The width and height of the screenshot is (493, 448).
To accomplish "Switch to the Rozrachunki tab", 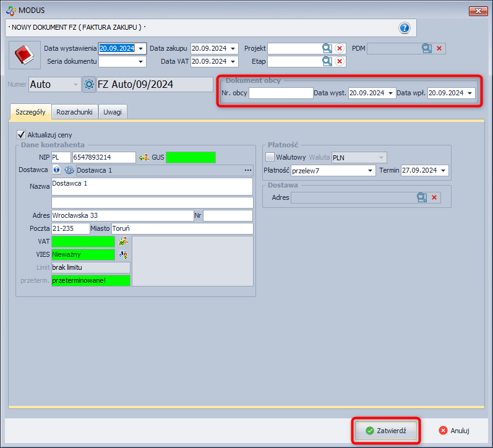I will click(x=74, y=111).
